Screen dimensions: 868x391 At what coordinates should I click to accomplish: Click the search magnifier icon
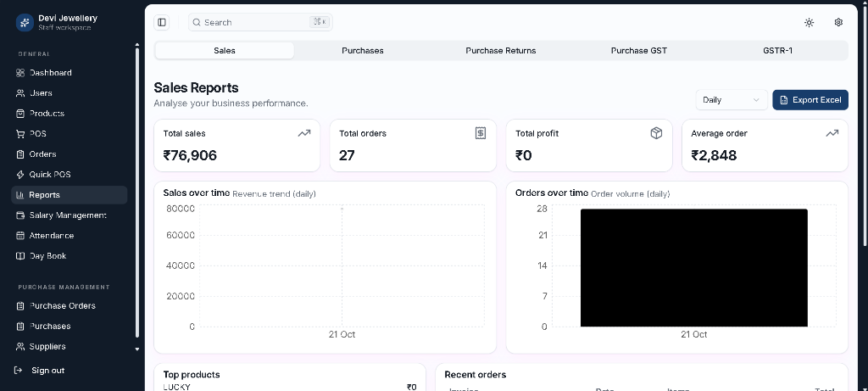(x=197, y=22)
